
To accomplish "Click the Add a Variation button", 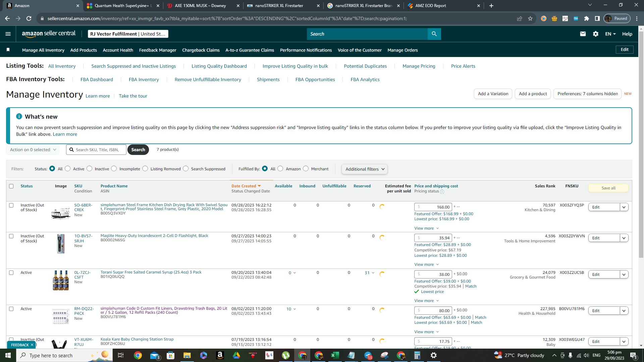I will click(493, 94).
